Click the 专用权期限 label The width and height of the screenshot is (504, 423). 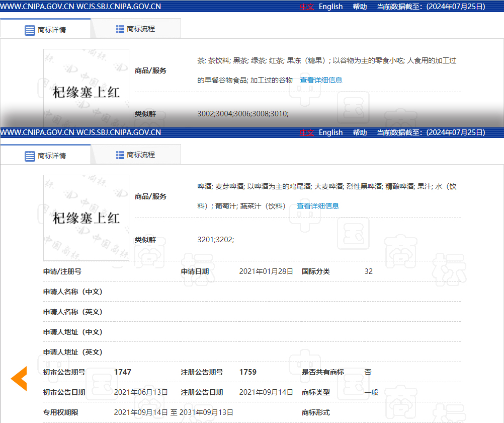click(x=61, y=412)
